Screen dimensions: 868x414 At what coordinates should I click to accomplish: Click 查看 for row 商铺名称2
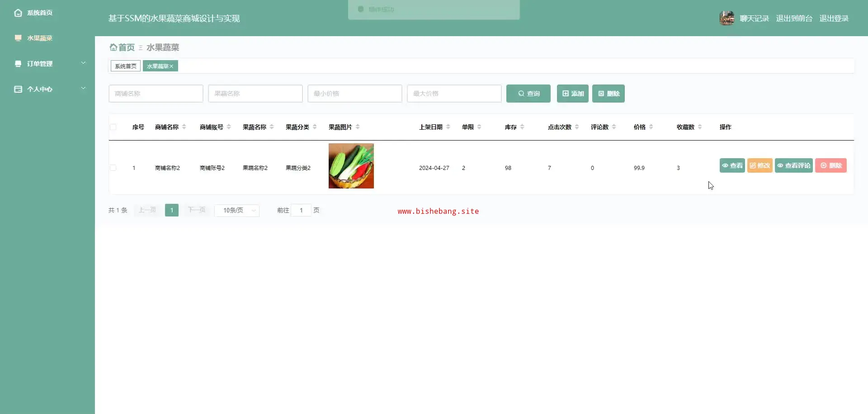(x=732, y=165)
